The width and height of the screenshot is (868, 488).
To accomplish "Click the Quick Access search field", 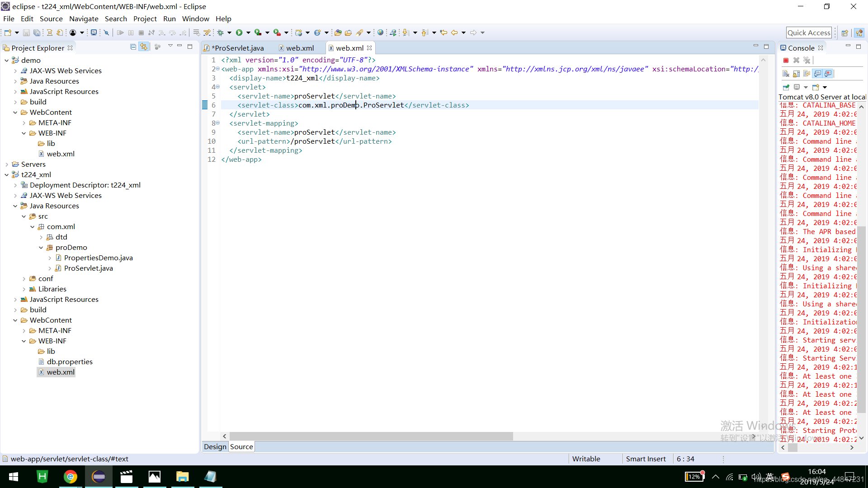I will pyautogui.click(x=809, y=33).
